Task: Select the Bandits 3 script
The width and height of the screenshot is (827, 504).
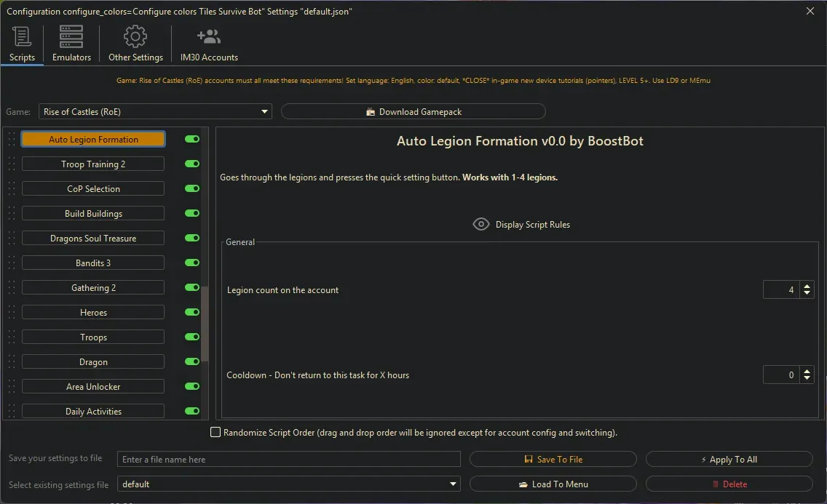Action: (93, 263)
